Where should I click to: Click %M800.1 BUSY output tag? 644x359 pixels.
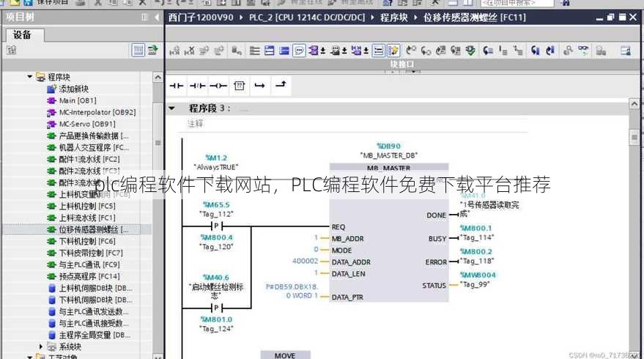(x=475, y=228)
